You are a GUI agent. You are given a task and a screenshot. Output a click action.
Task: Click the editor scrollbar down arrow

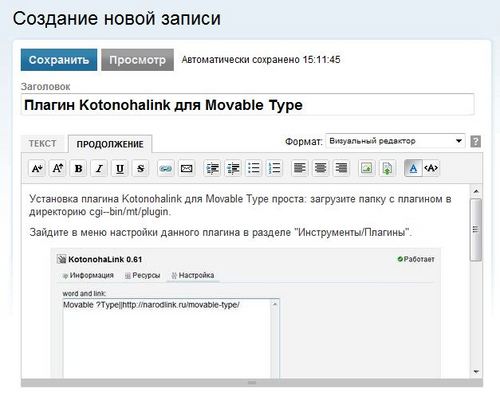(476, 371)
